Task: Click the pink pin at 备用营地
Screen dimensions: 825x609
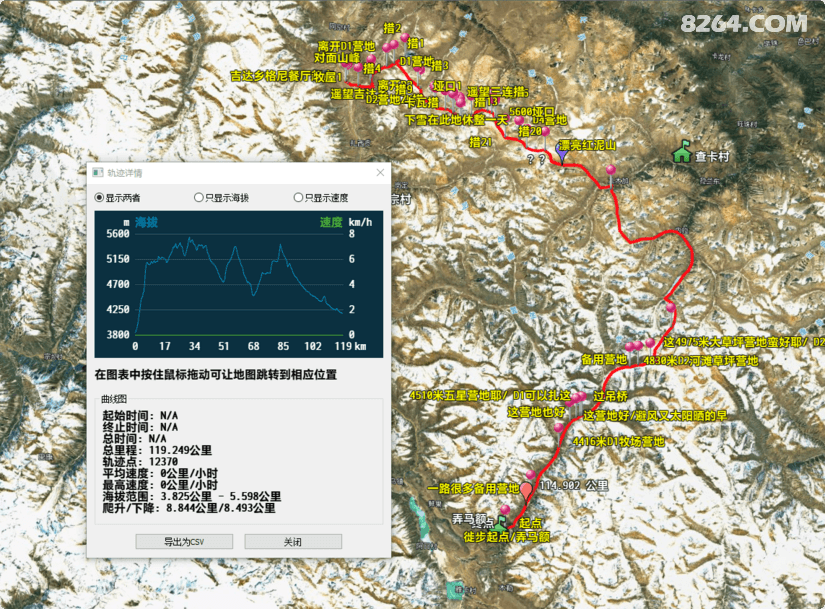Action: [x=630, y=347]
